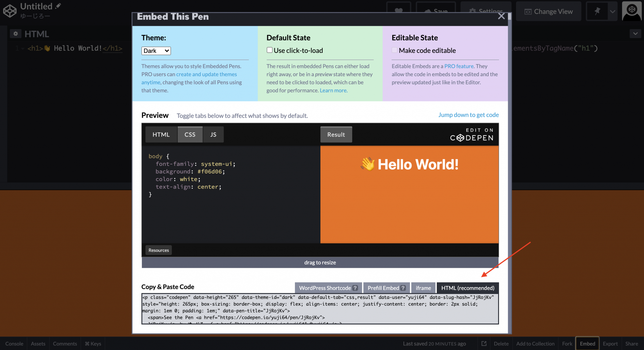Select the embed code text area
The image size is (644, 350).
[x=319, y=309]
